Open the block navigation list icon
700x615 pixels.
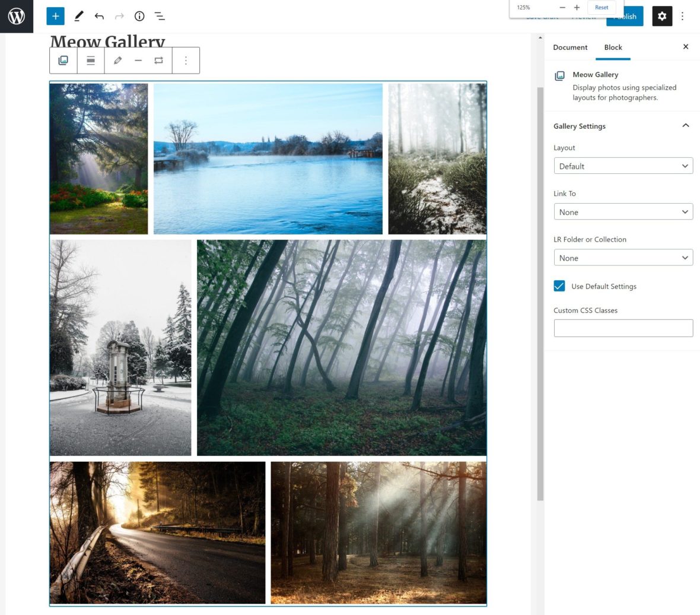coord(159,16)
